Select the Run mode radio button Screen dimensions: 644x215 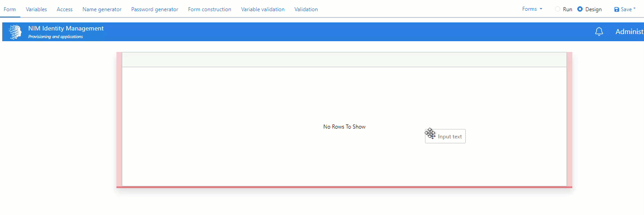point(558,9)
